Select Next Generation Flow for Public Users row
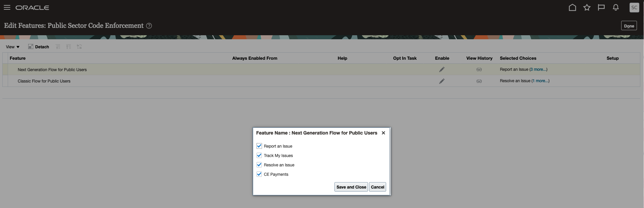644x208 pixels. 321,69
